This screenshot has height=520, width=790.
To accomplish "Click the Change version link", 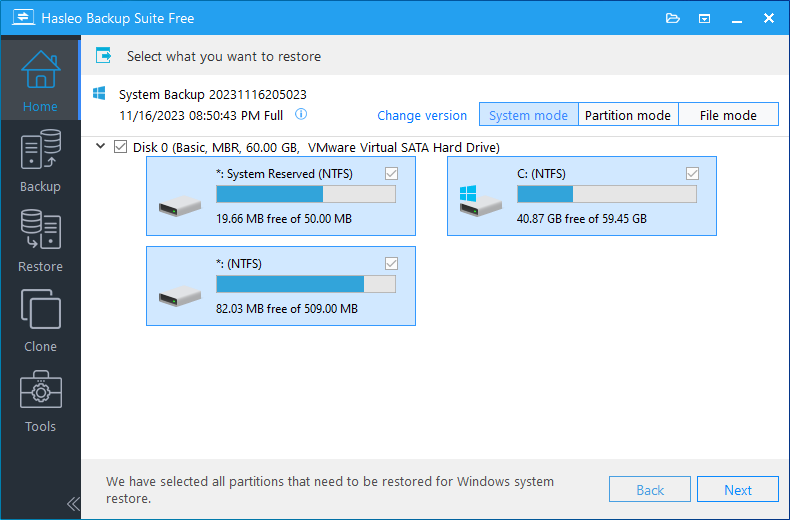I will [422, 115].
